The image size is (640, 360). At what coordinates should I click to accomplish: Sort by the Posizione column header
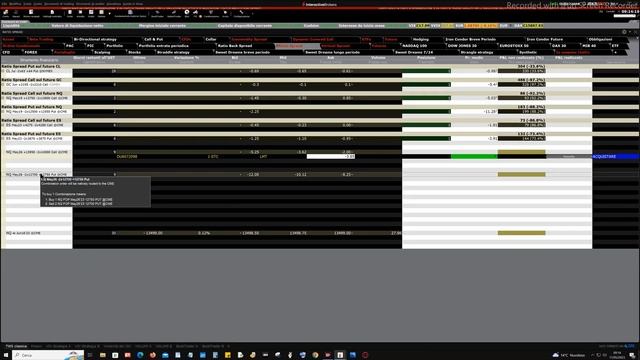point(426,58)
